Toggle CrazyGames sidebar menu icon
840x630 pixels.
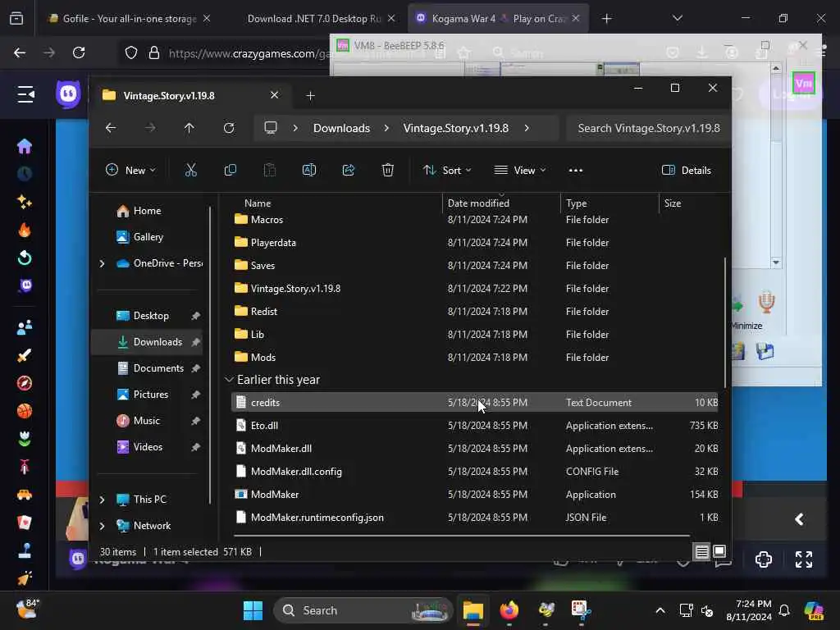[25, 94]
